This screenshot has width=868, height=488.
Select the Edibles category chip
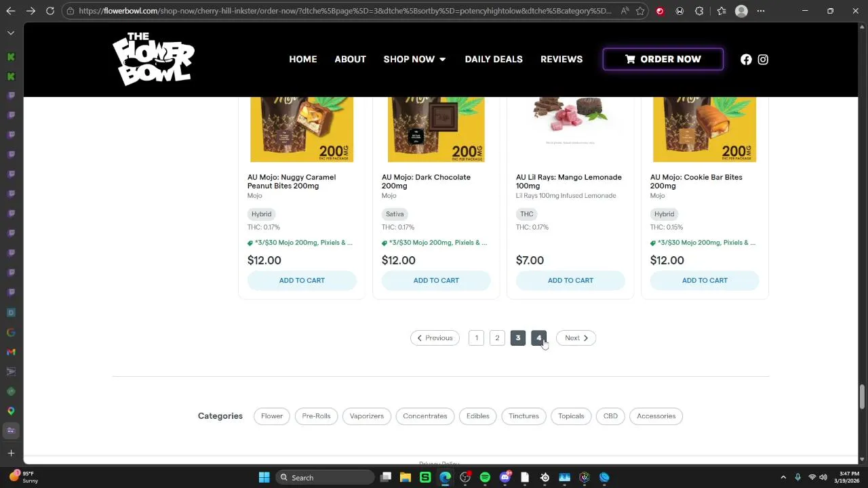(x=477, y=416)
